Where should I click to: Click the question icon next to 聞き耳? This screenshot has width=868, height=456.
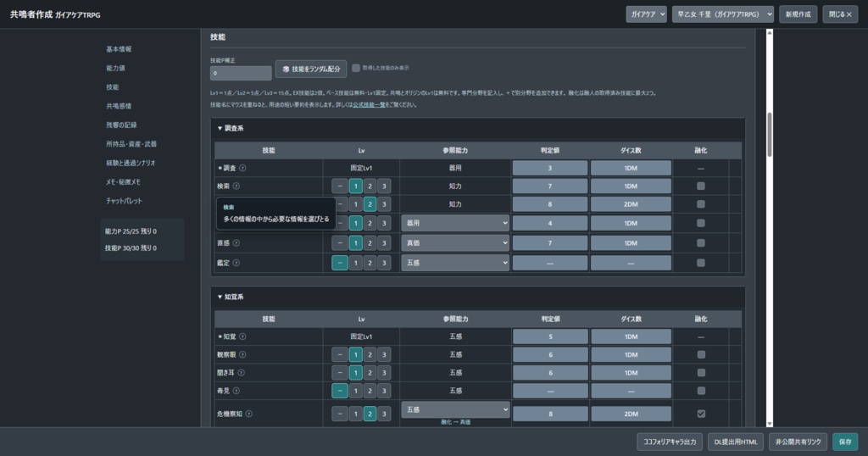click(241, 372)
